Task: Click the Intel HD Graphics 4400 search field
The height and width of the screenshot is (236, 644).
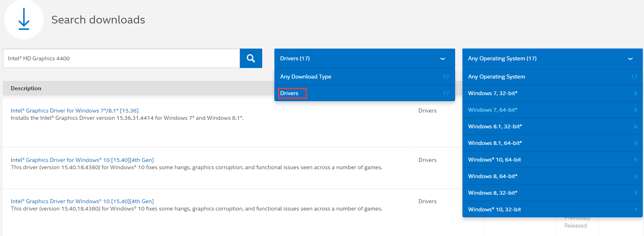Action: [x=121, y=58]
